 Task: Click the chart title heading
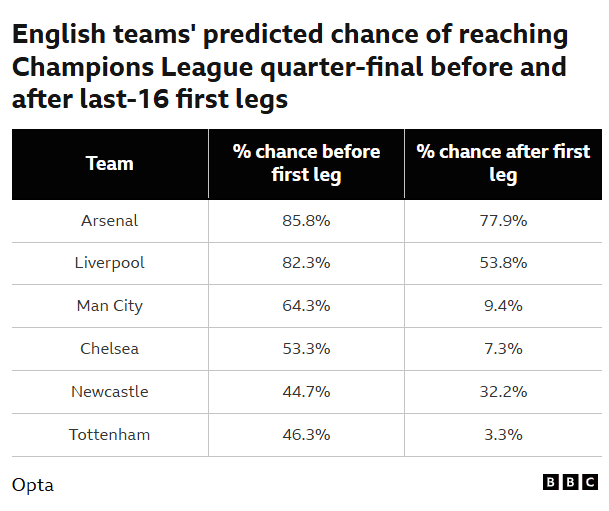290,67
